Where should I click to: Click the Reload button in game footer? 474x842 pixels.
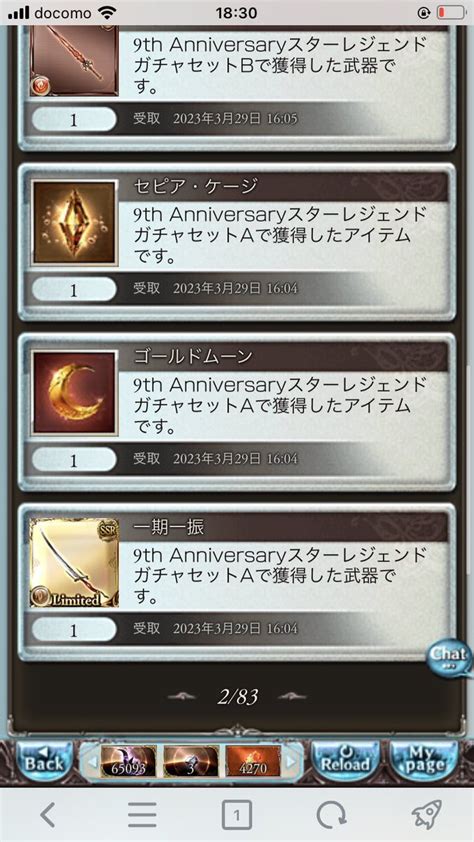(345, 760)
